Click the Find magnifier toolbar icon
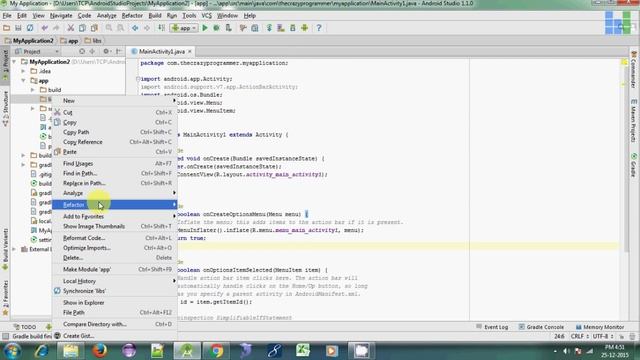This screenshot has width=640, height=360. pos(109,28)
